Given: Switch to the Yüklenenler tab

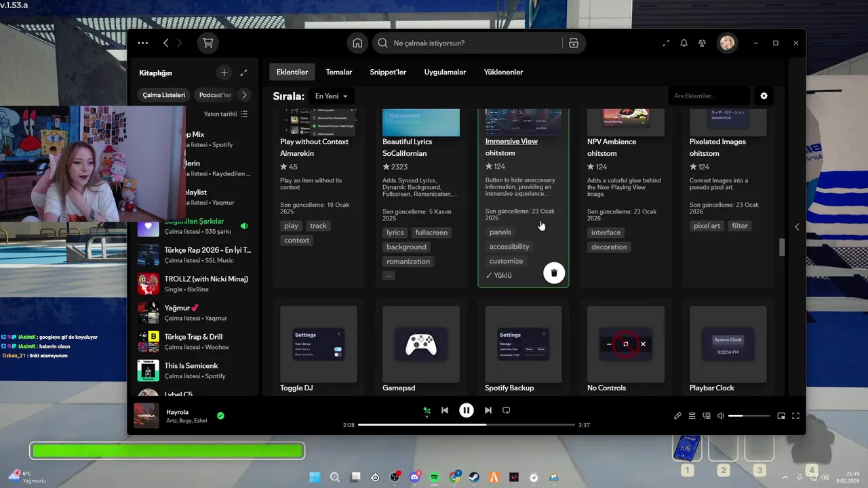Looking at the screenshot, I should [503, 72].
